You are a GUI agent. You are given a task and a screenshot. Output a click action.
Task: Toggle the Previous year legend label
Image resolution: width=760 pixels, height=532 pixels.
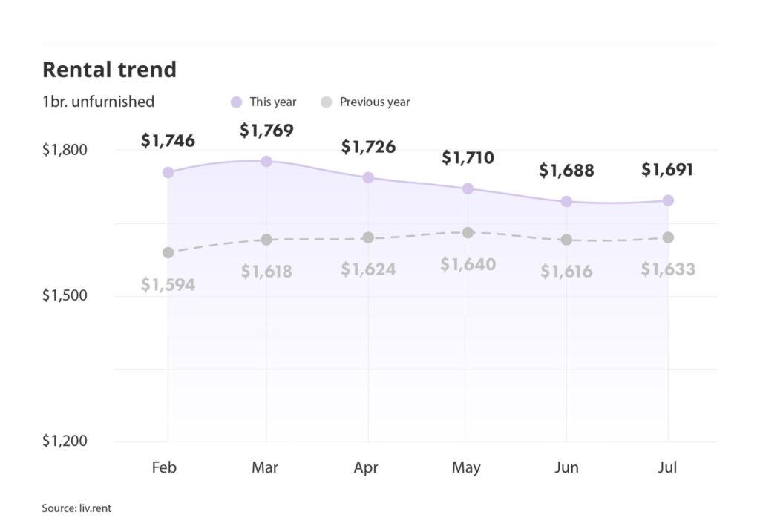tap(374, 102)
